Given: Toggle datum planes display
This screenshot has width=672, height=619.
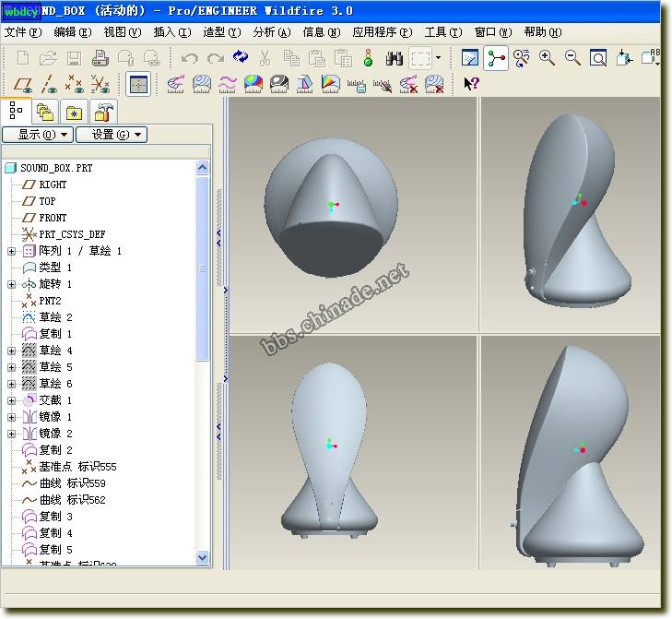Looking at the screenshot, I should 23,84.
